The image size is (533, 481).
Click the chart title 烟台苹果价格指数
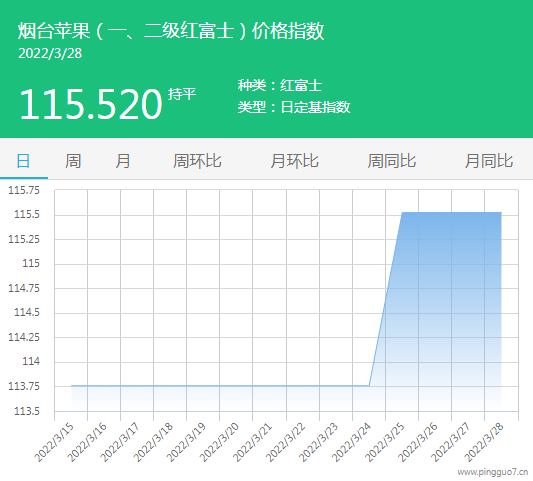pyautogui.click(x=171, y=31)
